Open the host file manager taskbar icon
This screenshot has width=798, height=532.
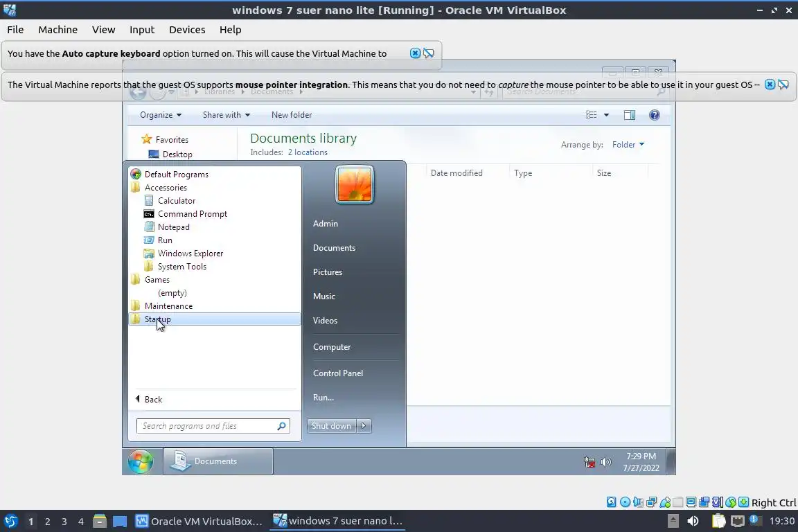tap(100, 521)
